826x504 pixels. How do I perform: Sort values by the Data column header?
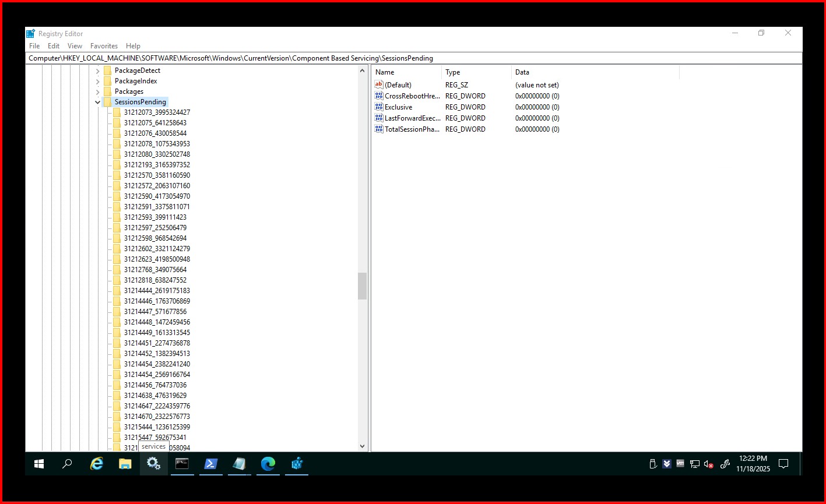[595, 72]
